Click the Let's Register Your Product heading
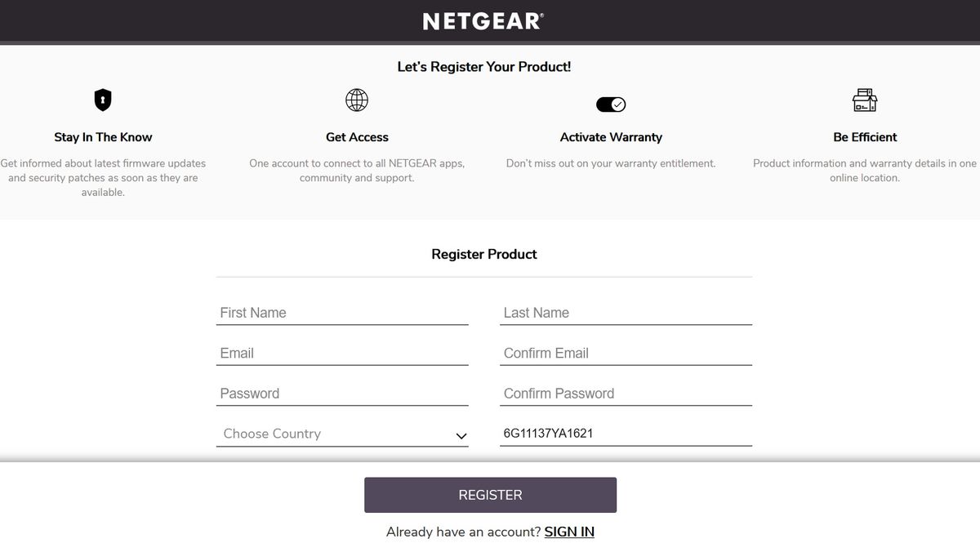 483,67
